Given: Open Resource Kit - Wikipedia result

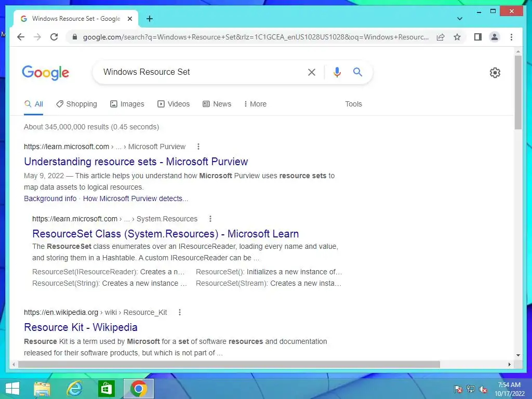Looking at the screenshot, I should [81, 327].
